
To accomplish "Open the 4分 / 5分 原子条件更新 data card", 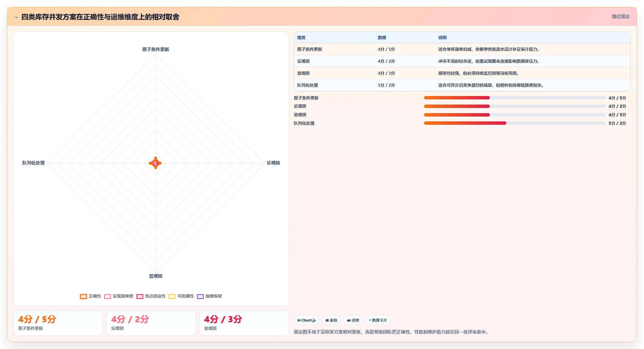I will (x=58, y=323).
